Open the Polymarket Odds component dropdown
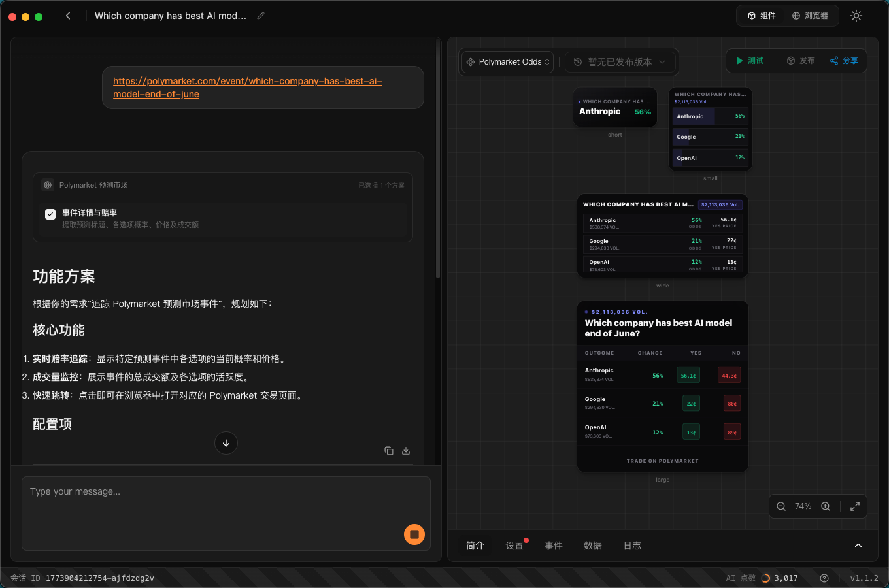The height and width of the screenshot is (588, 889). 509,62
